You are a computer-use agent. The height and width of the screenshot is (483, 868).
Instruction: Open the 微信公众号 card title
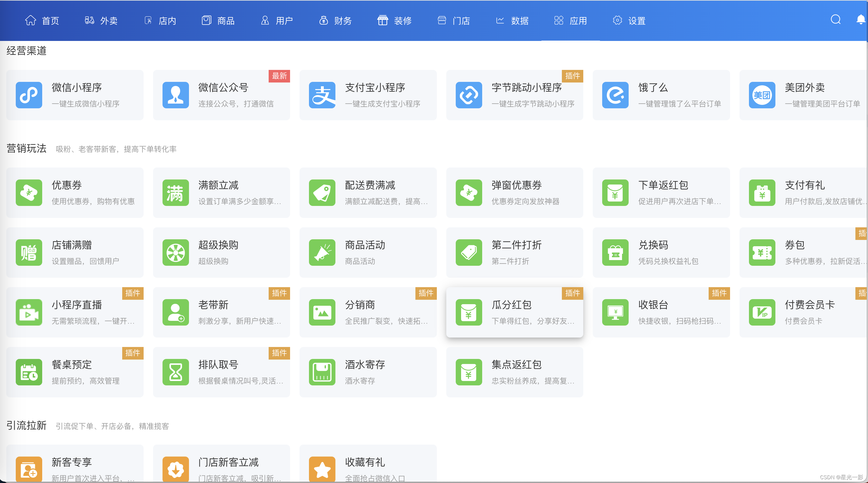tap(223, 88)
